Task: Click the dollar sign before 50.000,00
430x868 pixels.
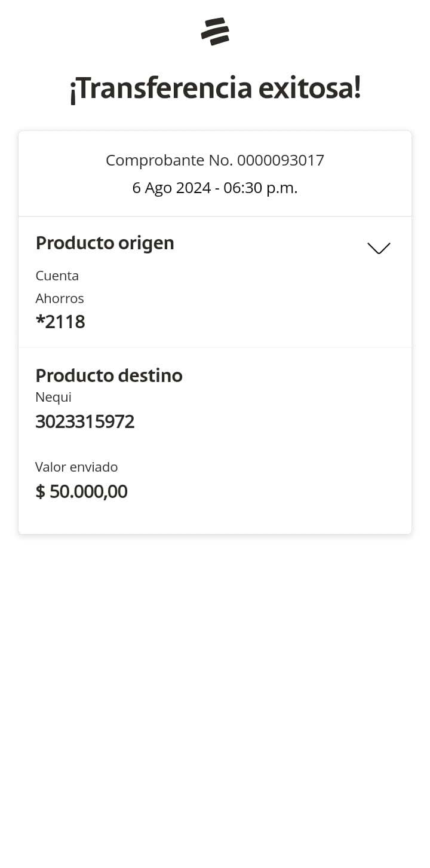Action: click(x=41, y=491)
